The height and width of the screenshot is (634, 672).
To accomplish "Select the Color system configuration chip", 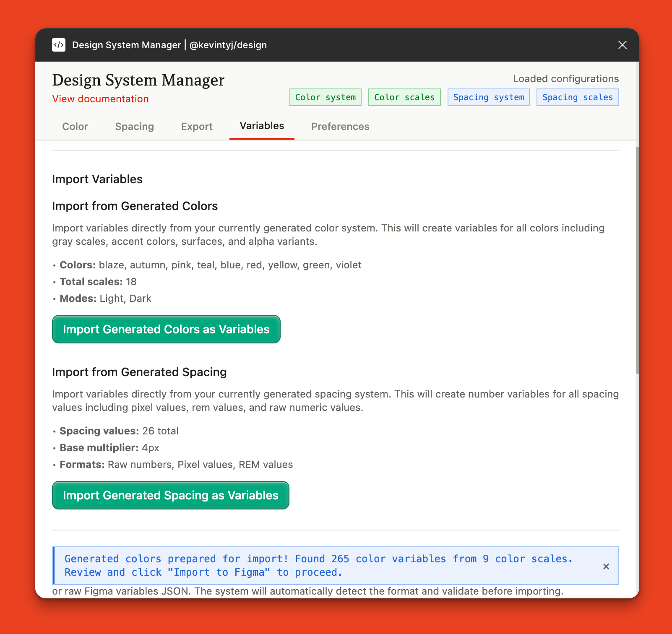I will [x=325, y=97].
